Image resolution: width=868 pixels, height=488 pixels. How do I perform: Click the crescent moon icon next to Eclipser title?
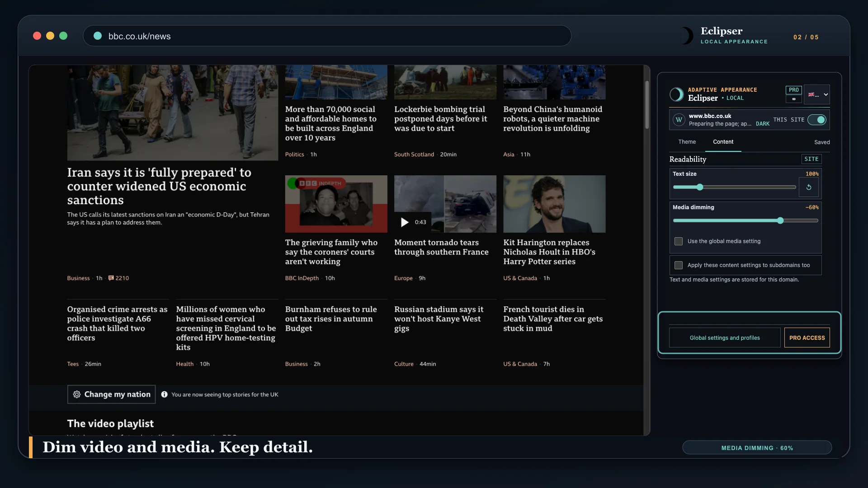coord(686,36)
